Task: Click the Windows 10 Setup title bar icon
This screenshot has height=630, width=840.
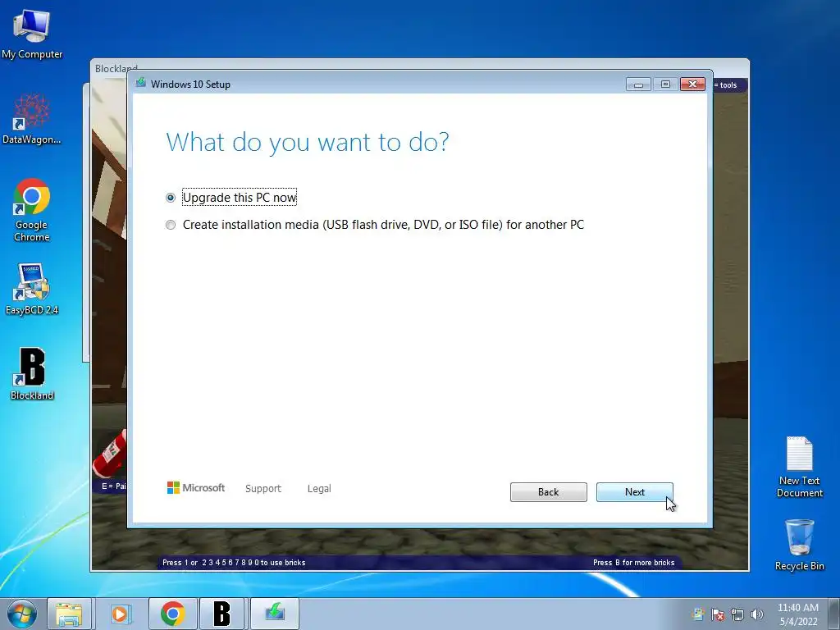Action: click(x=141, y=83)
